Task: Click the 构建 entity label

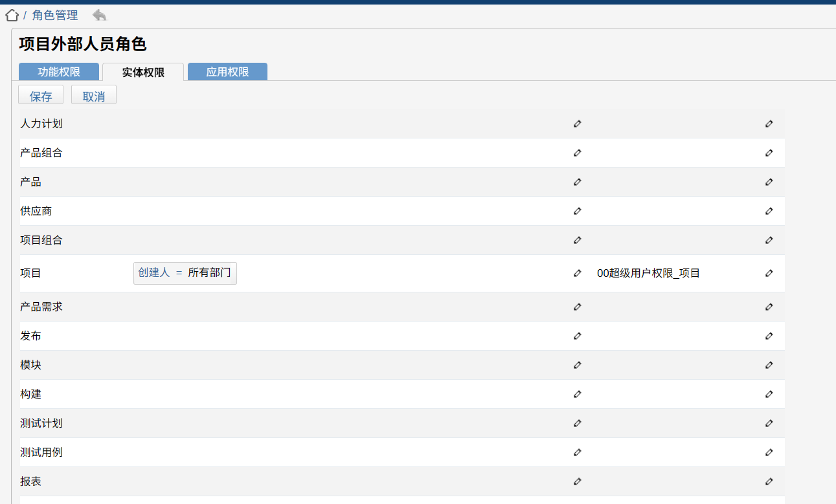Action: [30, 394]
